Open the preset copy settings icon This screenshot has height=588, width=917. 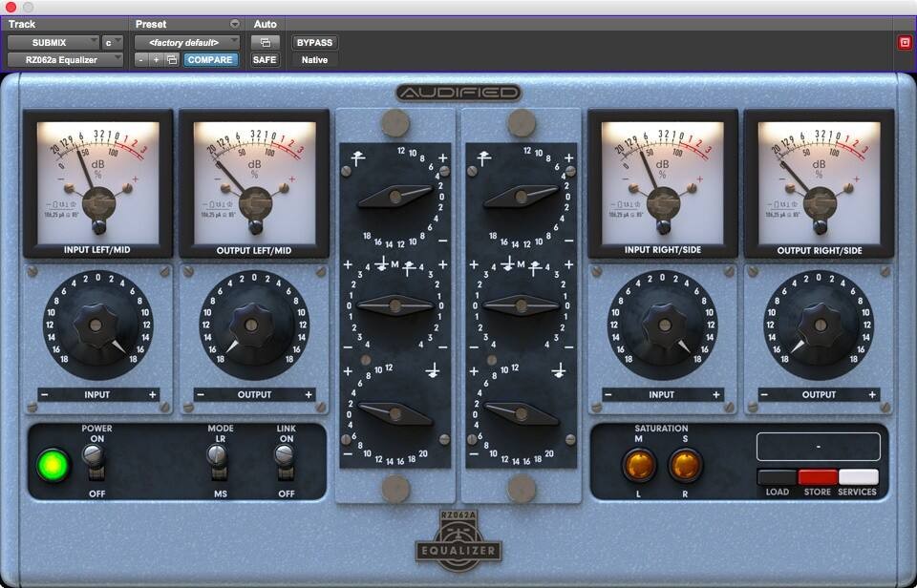pyautogui.click(x=172, y=59)
